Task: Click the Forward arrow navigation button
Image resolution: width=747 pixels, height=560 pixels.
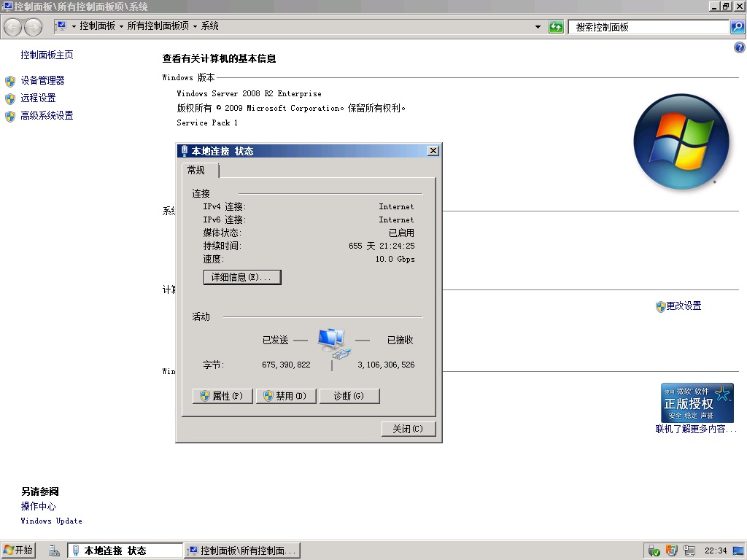Action: 33,27
